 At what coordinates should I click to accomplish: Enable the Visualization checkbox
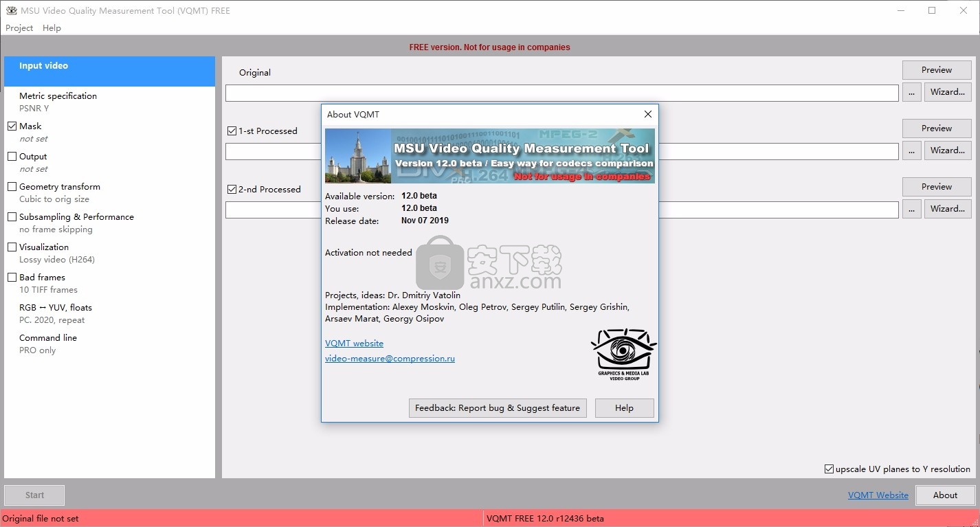tap(12, 247)
